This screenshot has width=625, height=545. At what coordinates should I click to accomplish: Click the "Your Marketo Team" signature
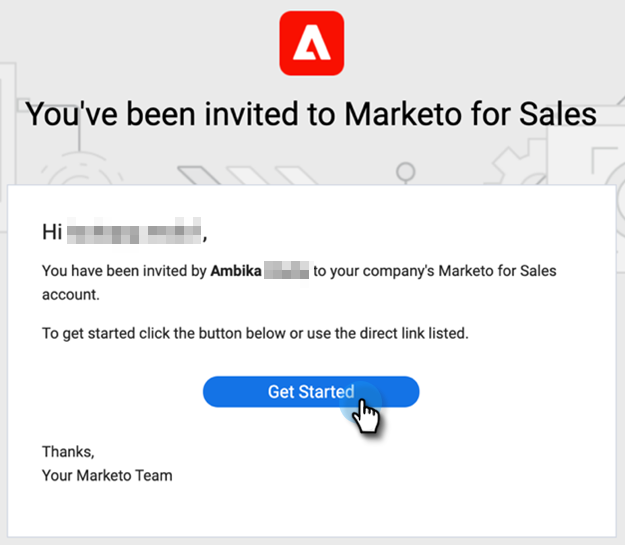point(107,475)
